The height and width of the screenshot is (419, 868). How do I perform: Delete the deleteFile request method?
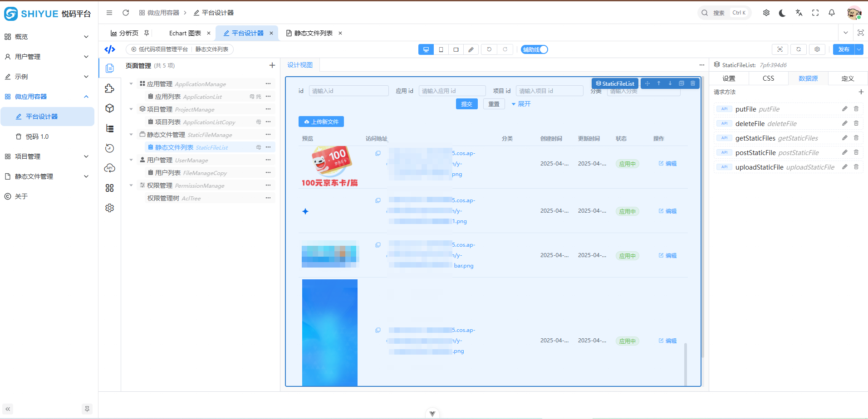(856, 123)
